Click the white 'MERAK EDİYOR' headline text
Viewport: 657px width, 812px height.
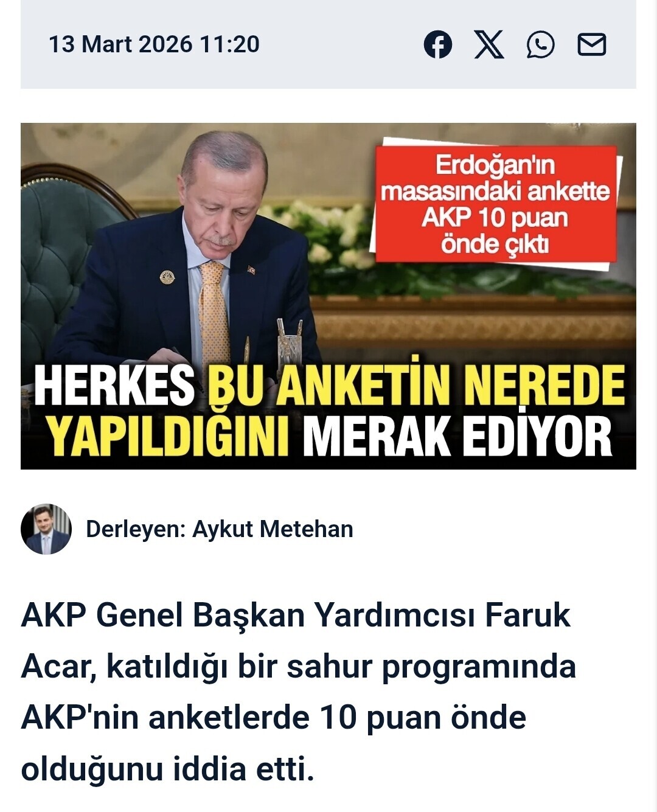(457, 437)
